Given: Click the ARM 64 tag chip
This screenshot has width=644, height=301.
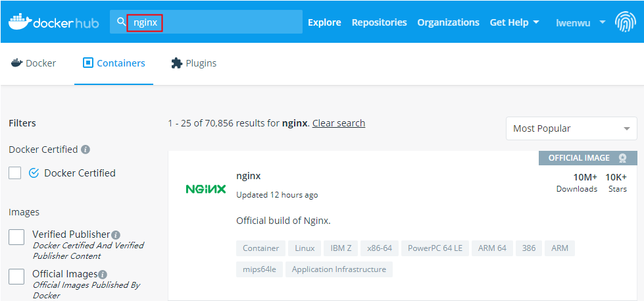Looking at the screenshot, I should pyautogui.click(x=492, y=248).
